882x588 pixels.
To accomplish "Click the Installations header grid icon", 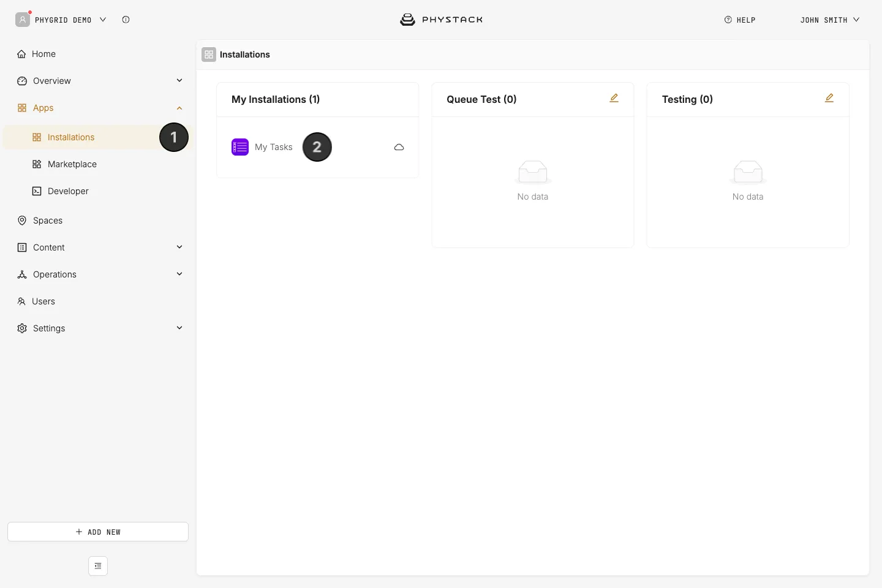I will [209, 55].
